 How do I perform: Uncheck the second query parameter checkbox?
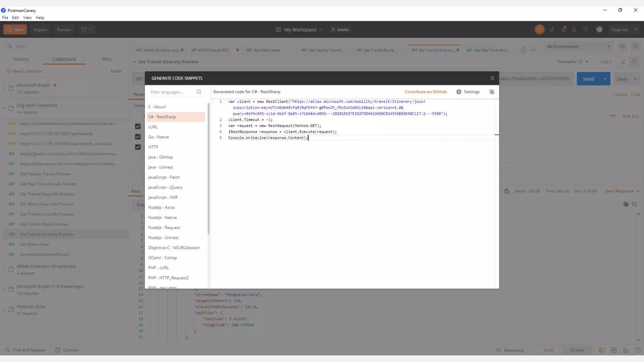pos(138,137)
